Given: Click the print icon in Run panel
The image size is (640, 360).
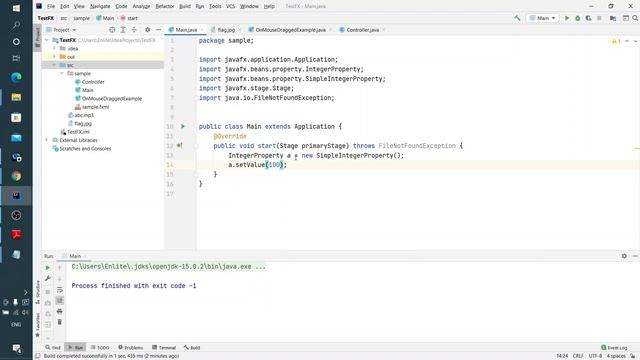Looking at the screenshot, I should click(60, 311).
